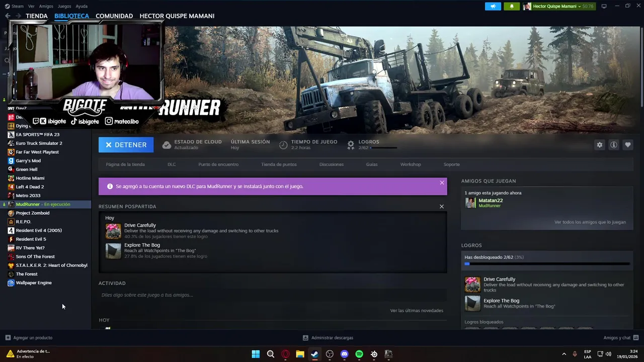This screenshot has height=362, width=644.
Task: Open the Ayuda menu
Action: [81, 6]
